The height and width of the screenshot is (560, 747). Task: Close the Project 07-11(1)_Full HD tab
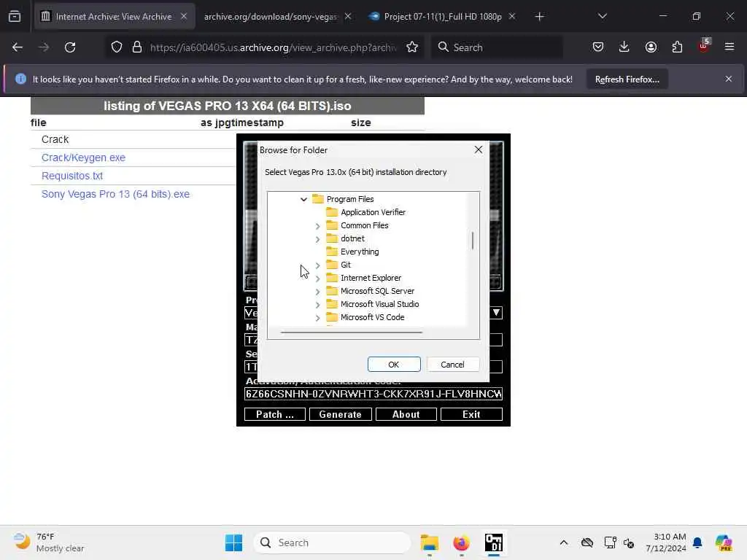[511, 16]
